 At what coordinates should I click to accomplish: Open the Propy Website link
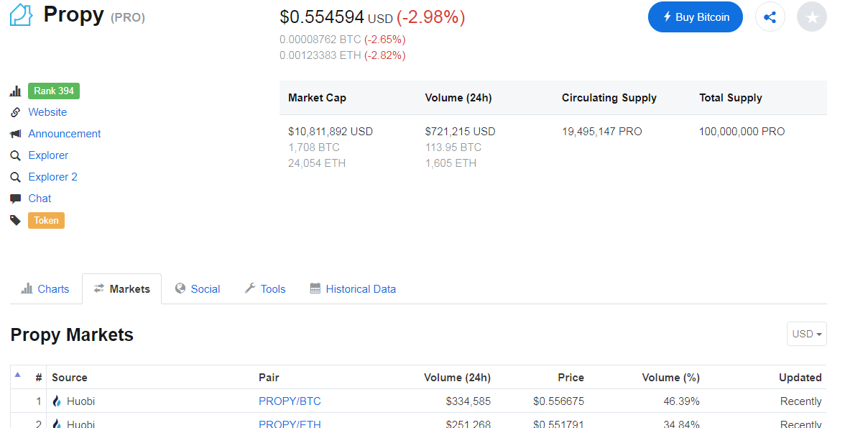point(47,112)
